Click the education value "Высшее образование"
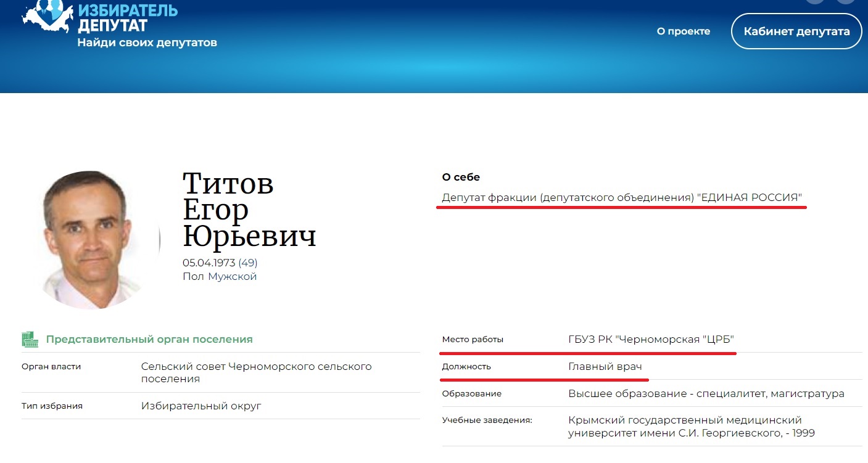The image size is (868, 463). click(x=706, y=393)
